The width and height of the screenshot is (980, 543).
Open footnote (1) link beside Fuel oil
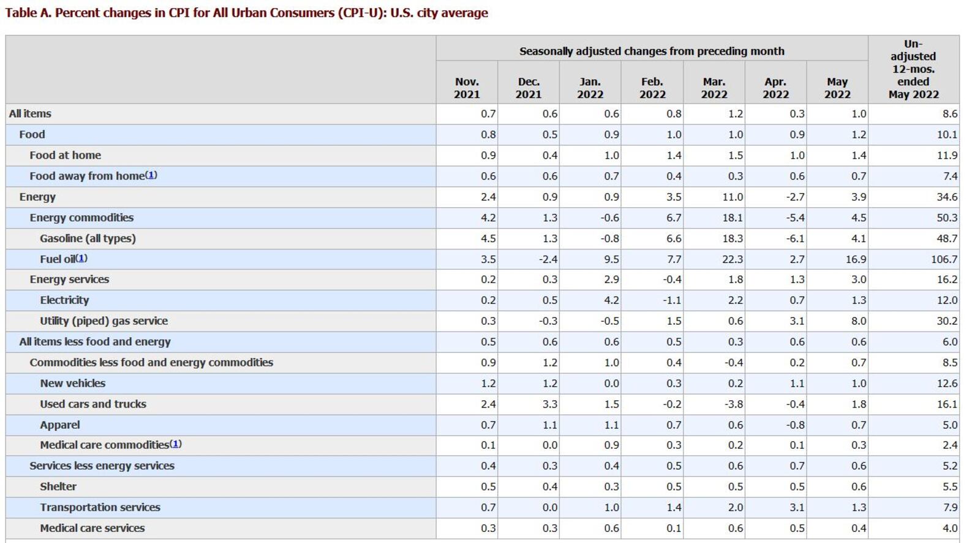(x=81, y=259)
